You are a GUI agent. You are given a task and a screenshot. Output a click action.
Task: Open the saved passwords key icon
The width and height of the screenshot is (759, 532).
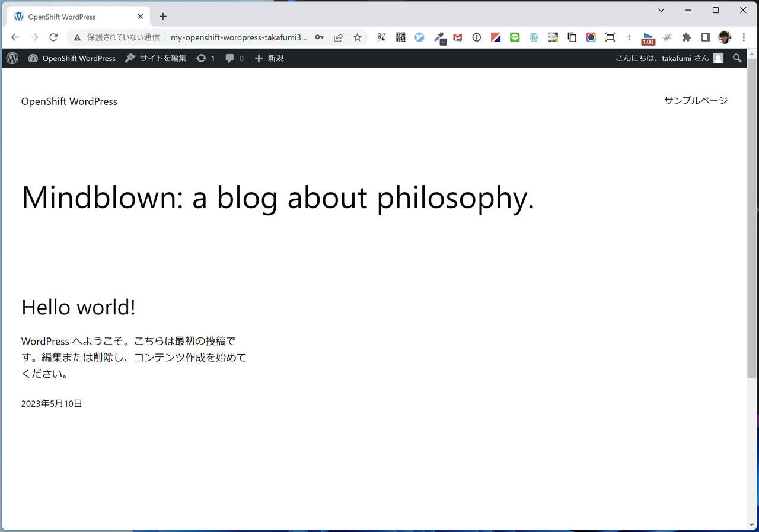319,37
